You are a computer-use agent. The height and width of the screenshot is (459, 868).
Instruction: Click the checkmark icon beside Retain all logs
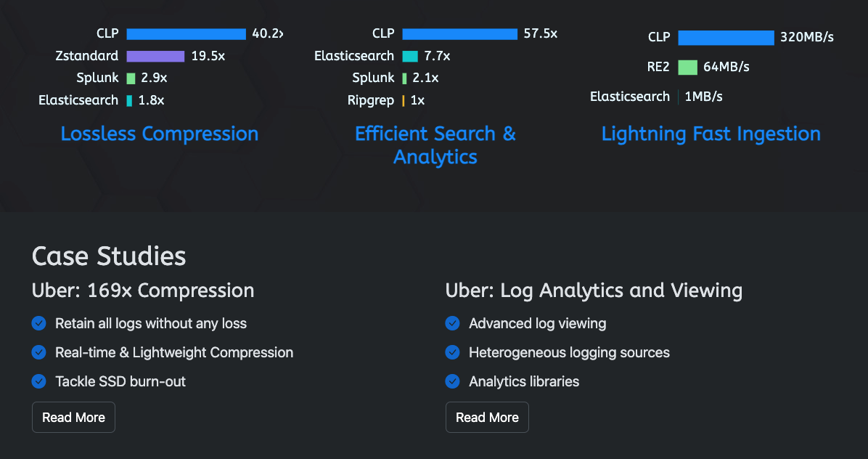39,323
